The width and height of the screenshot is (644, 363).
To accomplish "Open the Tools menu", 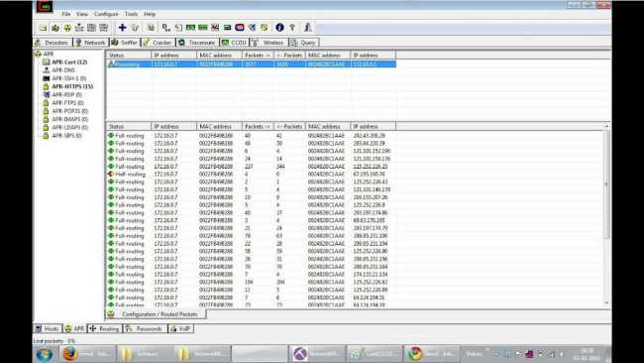I will click(132, 14).
